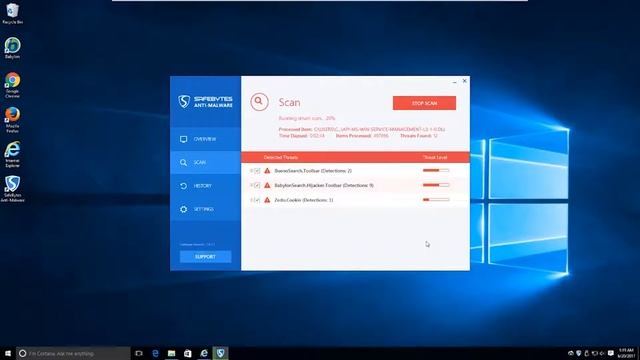Open the History section
Viewport: 640px width, 360px height.
coord(205,186)
